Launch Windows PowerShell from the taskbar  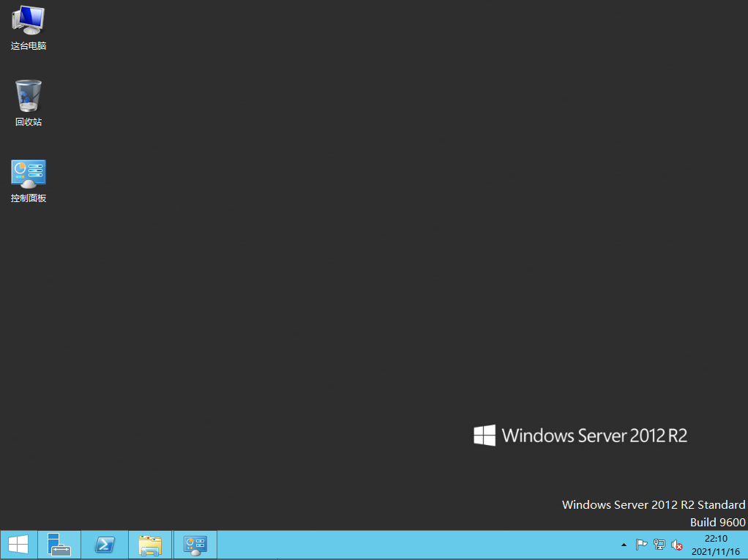(104, 545)
